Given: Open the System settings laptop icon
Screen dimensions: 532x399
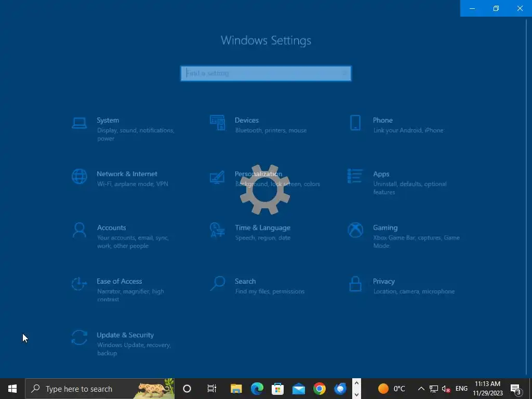Looking at the screenshot, I should (x=79, y=123).
